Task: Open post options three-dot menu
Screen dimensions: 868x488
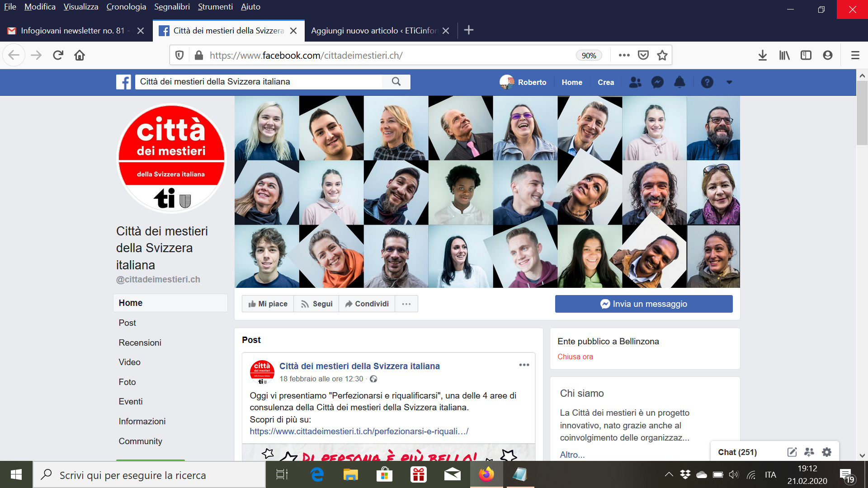Action: tap(524, 365)
